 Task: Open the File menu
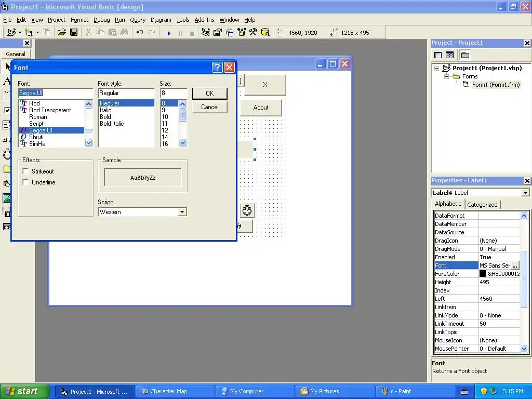coord(7,20)
